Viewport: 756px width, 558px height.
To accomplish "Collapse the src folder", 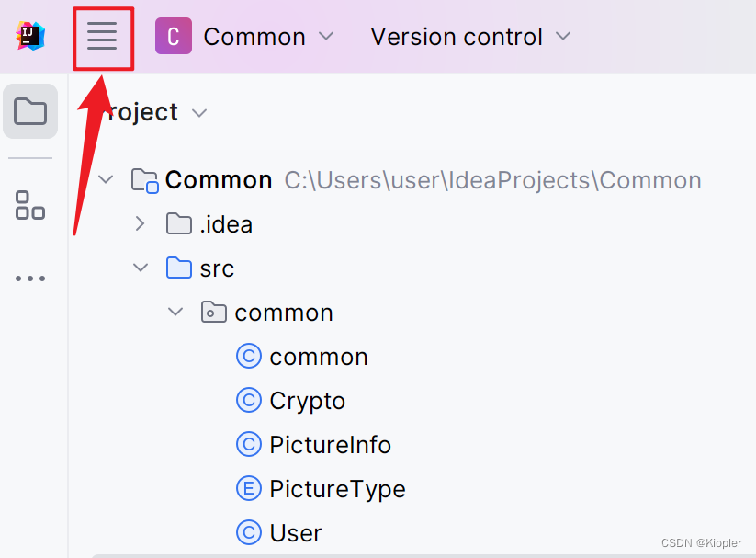I will click(x=140, y=268).
